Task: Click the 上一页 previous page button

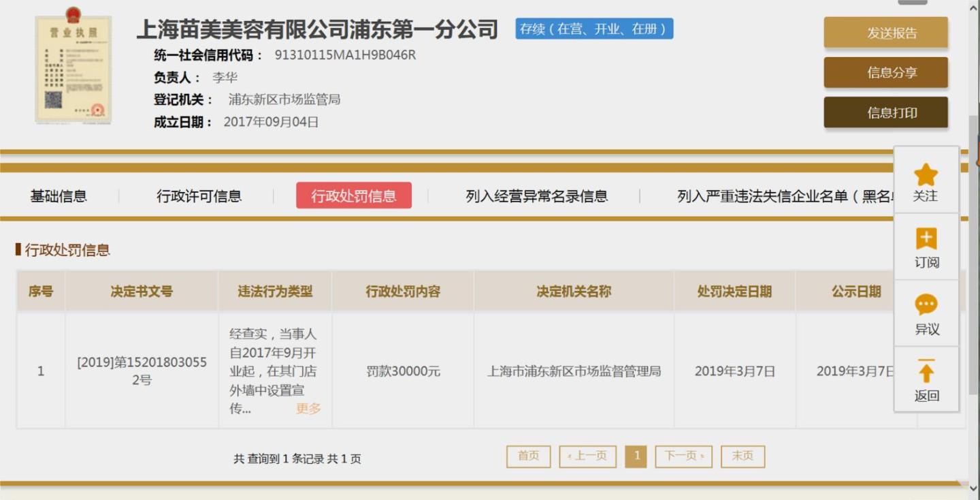Action: tap(587, 456)
